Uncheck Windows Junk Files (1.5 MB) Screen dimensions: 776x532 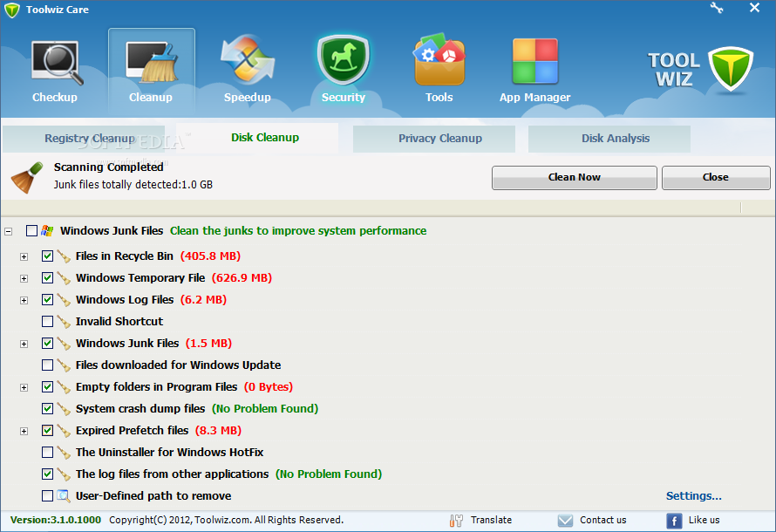[47, 343]
